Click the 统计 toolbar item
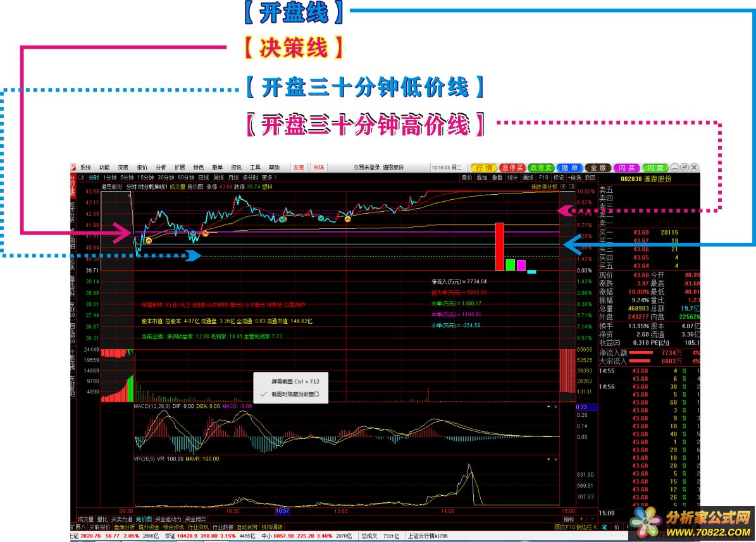This screenshot has width=756, height=542. [512, 178]
